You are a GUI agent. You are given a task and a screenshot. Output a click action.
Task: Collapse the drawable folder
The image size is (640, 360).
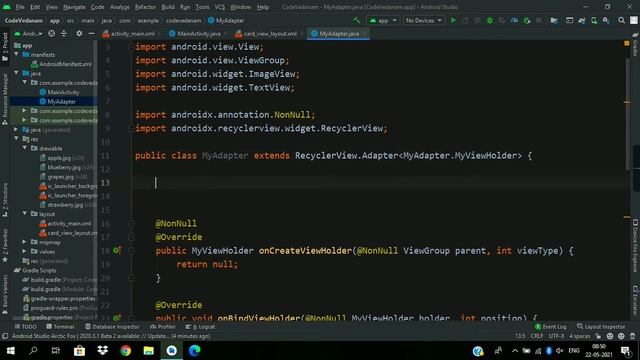25,148
